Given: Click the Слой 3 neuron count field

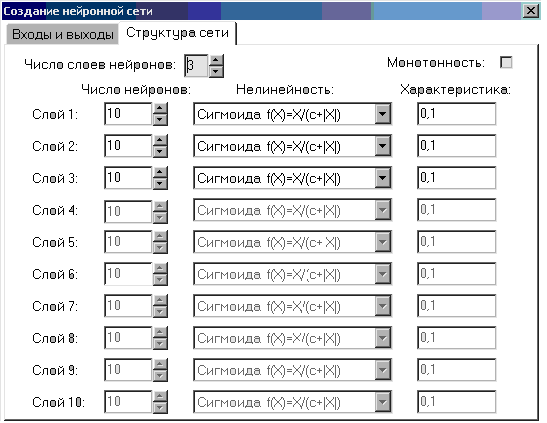Looking at the screenshot, I should 128,178.
